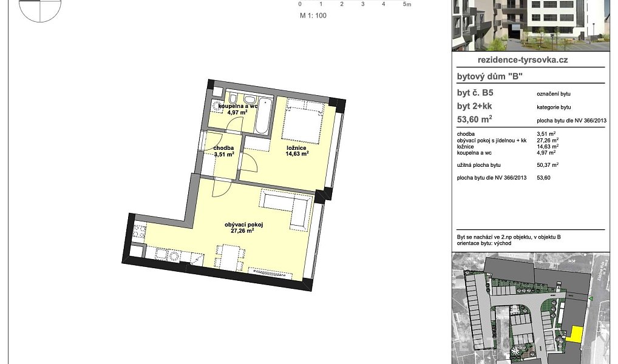Click 'kategorie bytu' caption

coord(554,107)
